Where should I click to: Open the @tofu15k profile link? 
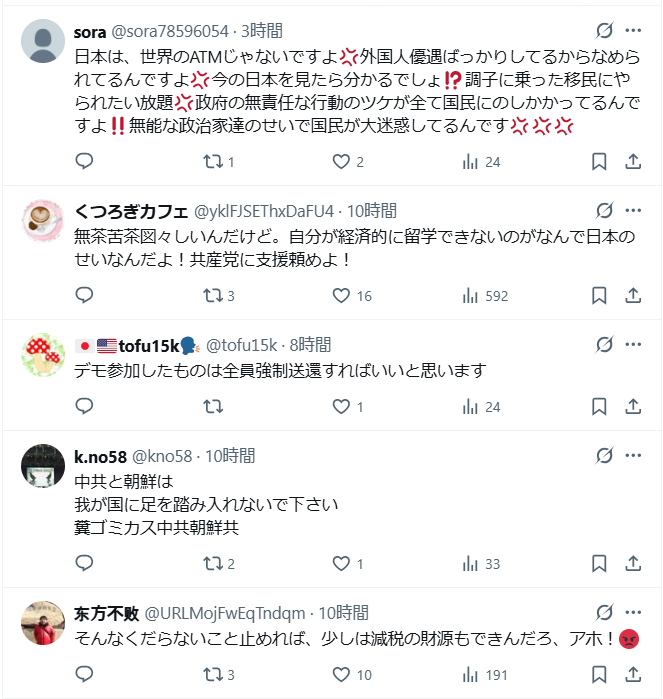(x=241, y=345)
